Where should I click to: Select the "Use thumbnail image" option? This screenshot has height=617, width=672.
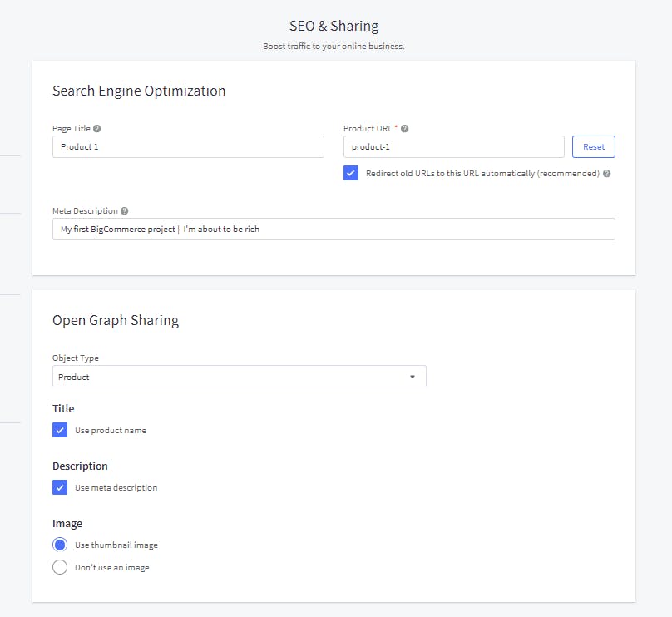[60, 544]
